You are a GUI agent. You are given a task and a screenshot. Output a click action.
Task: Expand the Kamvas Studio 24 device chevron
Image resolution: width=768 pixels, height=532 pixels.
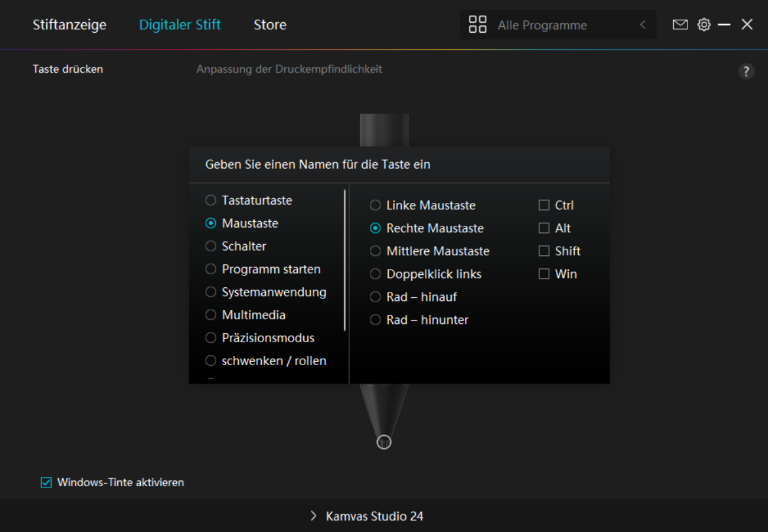[x=314, y=516]
